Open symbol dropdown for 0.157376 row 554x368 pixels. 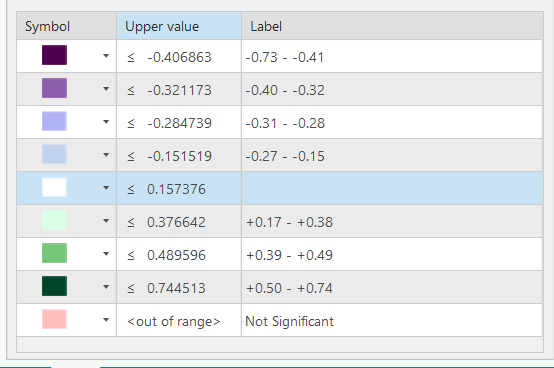pyautogui.click(x=106, y=188)
